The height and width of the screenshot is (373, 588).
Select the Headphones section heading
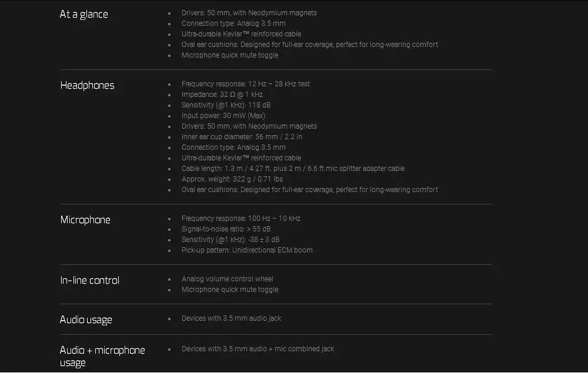[87, 85]
